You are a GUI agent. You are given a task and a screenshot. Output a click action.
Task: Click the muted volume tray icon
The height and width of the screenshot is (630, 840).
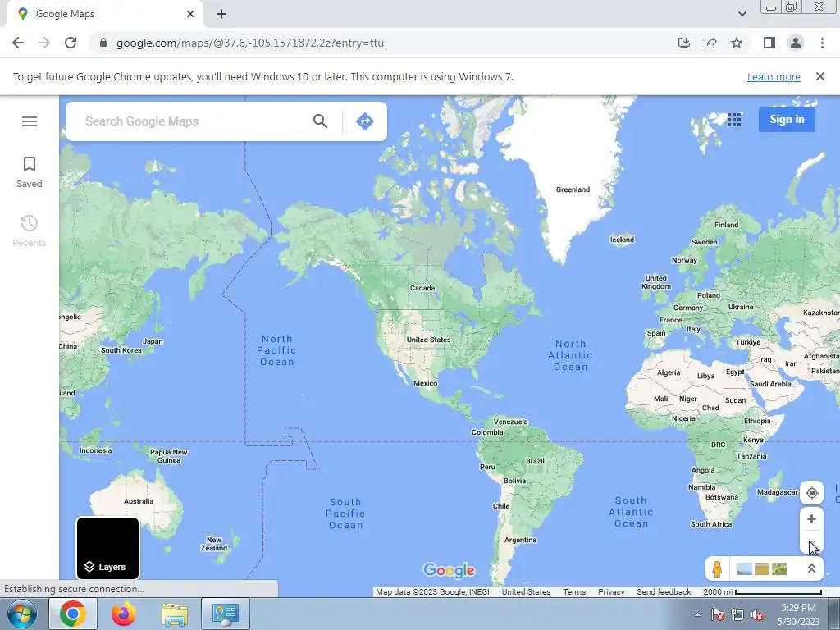point(757,615)
